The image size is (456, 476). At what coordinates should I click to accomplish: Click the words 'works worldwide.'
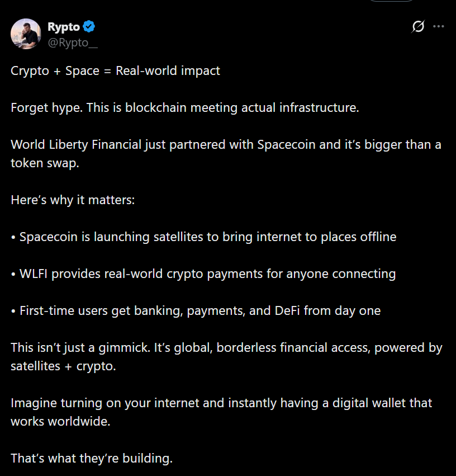(60, 421)
